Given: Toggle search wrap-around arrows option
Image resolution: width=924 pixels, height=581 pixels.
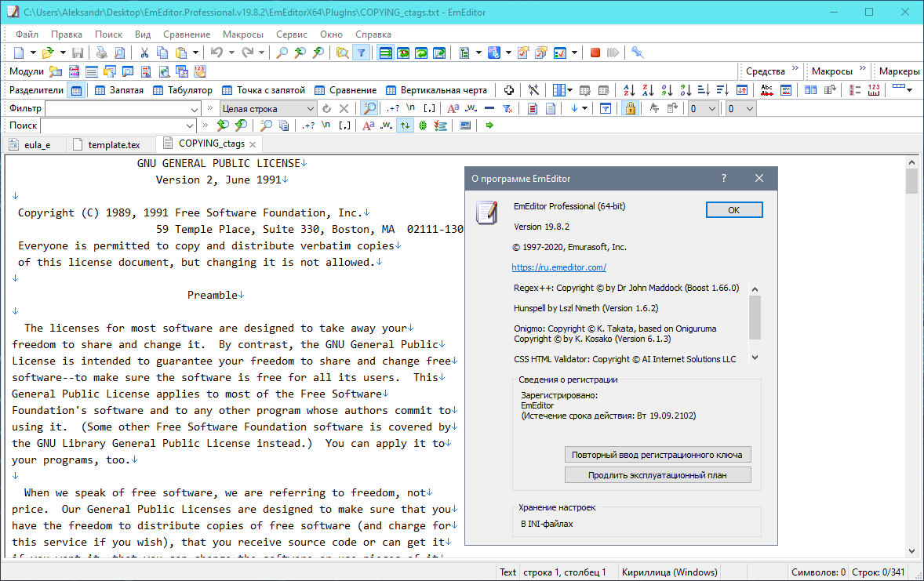Looking at the screenshot, I should [405, 125].
